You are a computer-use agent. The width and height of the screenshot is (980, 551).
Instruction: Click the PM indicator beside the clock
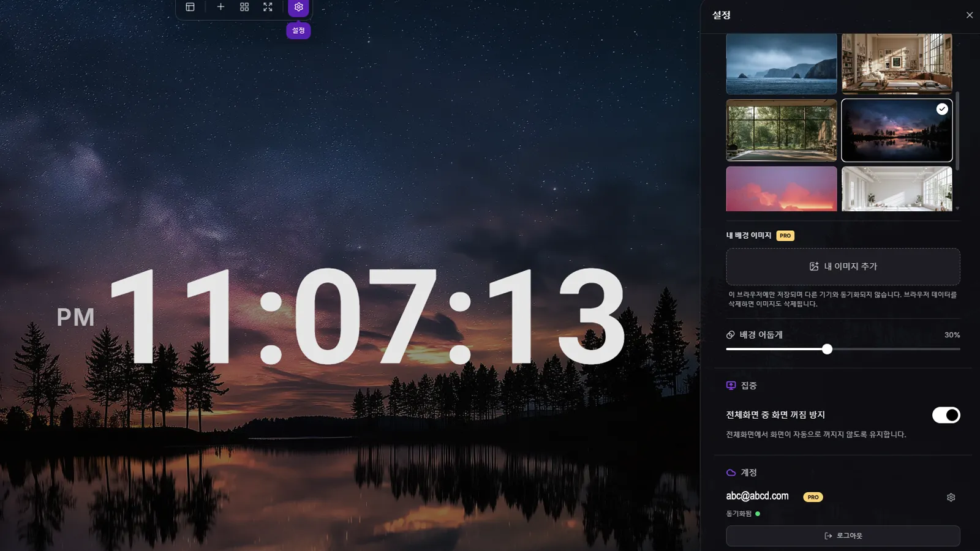(75, 317)
